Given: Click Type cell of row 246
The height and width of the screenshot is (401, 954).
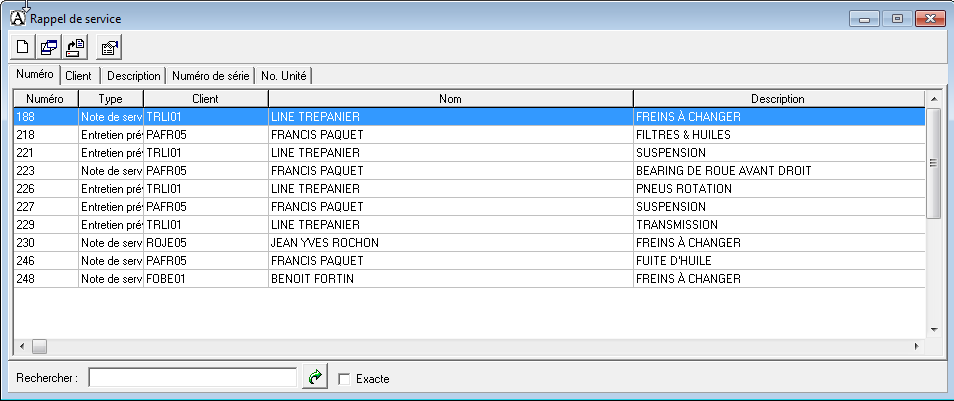Looking at the screenshot, I should [111, 260].
